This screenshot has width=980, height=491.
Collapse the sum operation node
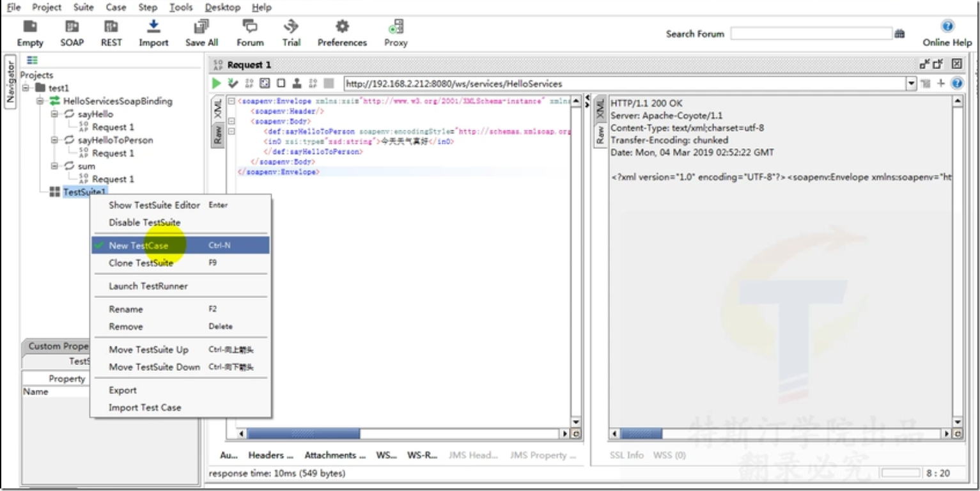pos(55,166)
